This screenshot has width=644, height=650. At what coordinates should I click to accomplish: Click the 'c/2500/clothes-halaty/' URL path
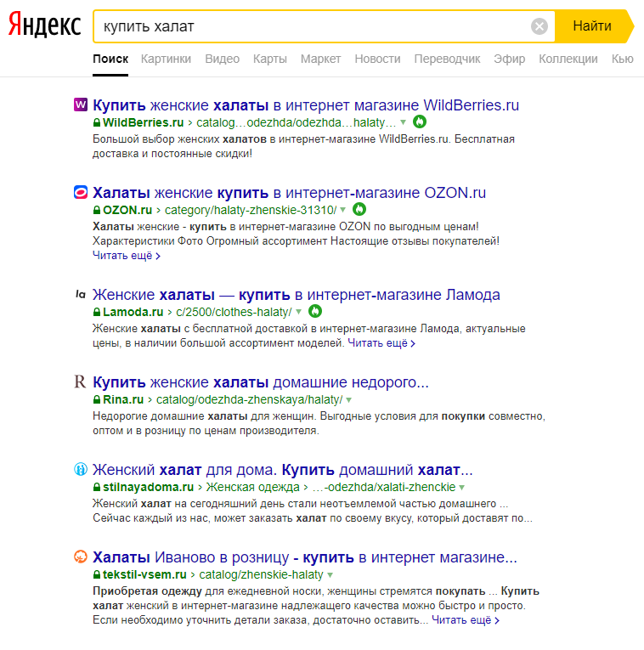click(x=234, y=312)
